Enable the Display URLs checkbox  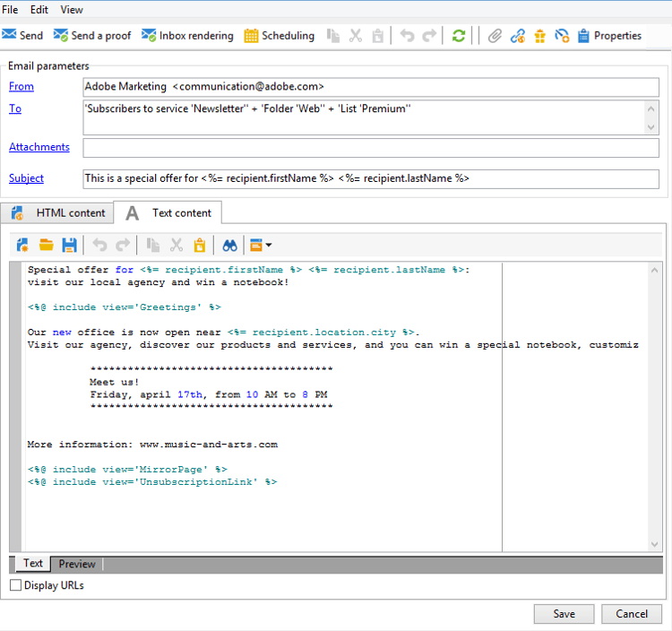pos(16,585)
